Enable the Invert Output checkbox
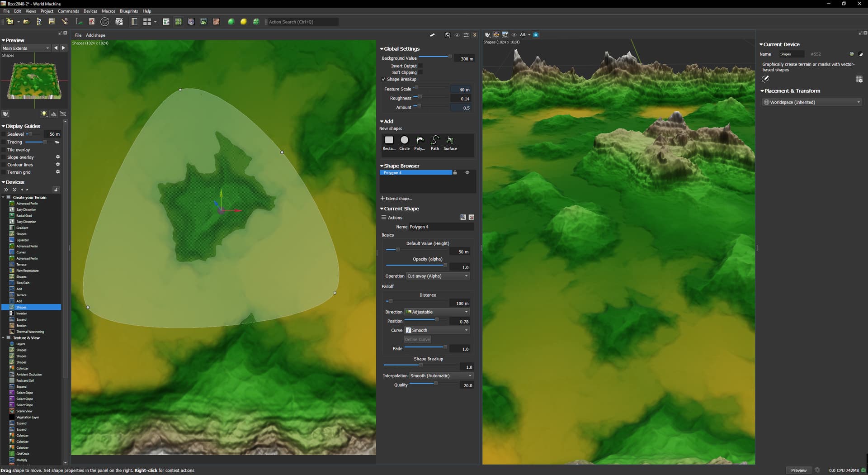Viewport: 868px width, 475px height. coord(420,66)
